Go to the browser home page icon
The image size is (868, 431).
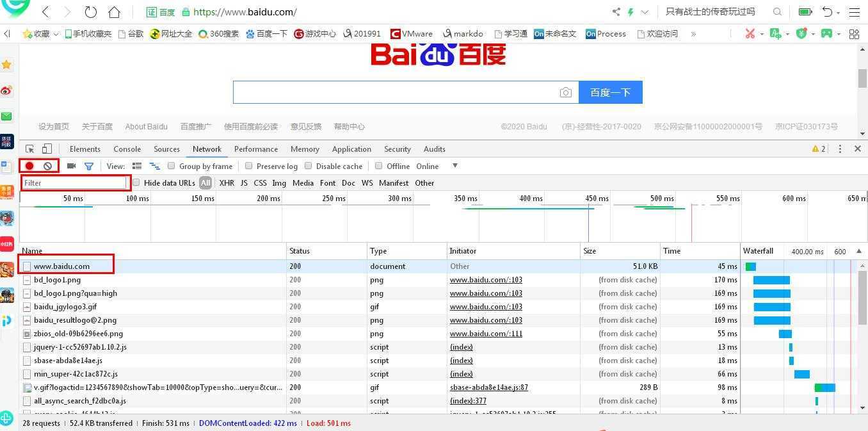114,12
